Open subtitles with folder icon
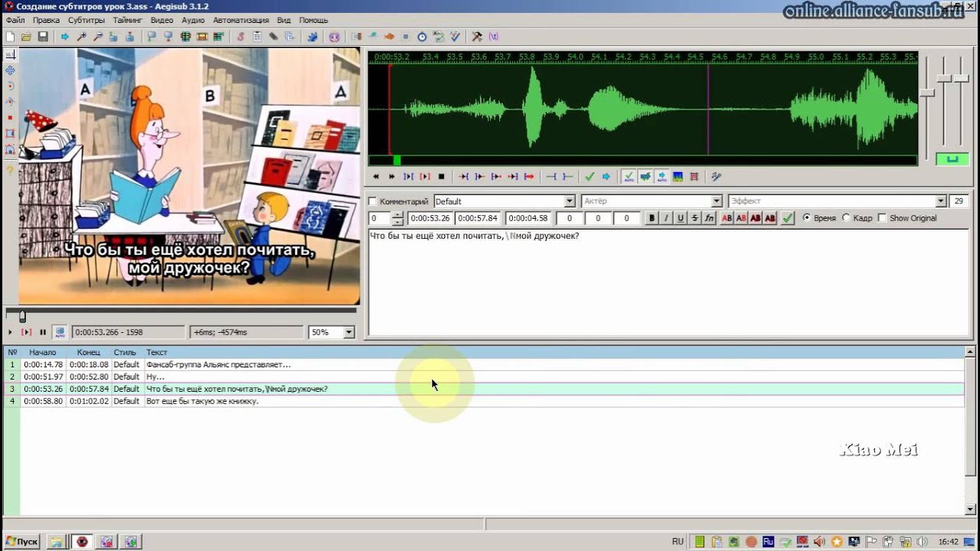This screenshot has height=551, width=980. (x=26, y=37)
